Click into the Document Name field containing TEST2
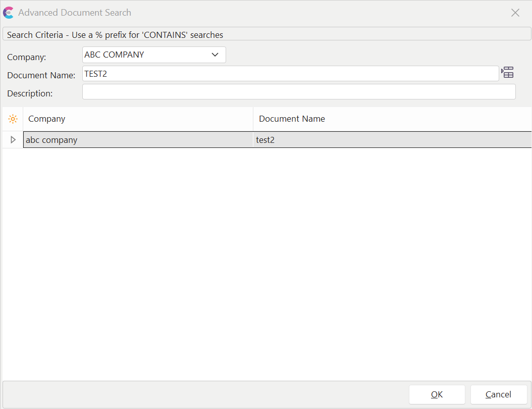The width and height of the screenshot is (532, 409). [x=290, y=74]
